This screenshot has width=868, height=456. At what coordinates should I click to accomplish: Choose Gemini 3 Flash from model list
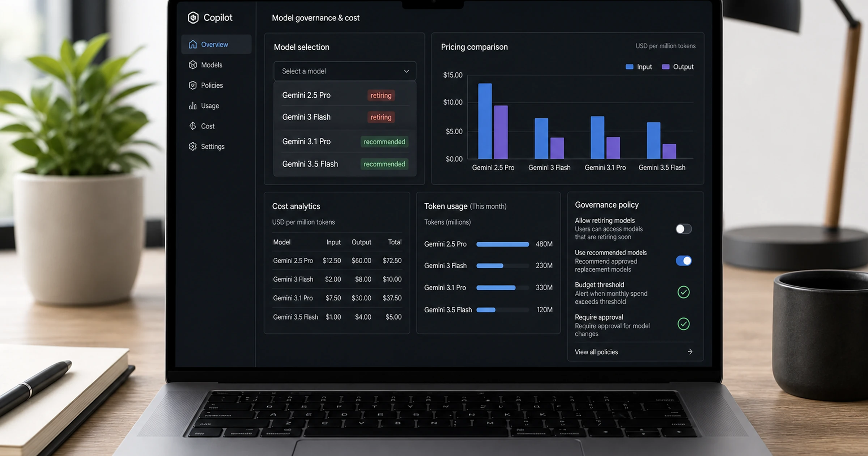coord(345,117)
